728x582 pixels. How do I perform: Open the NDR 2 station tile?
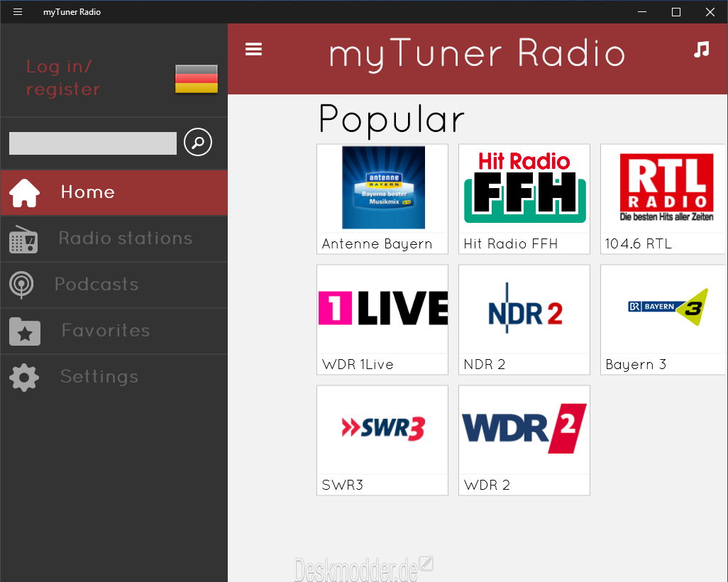point(524,309)
